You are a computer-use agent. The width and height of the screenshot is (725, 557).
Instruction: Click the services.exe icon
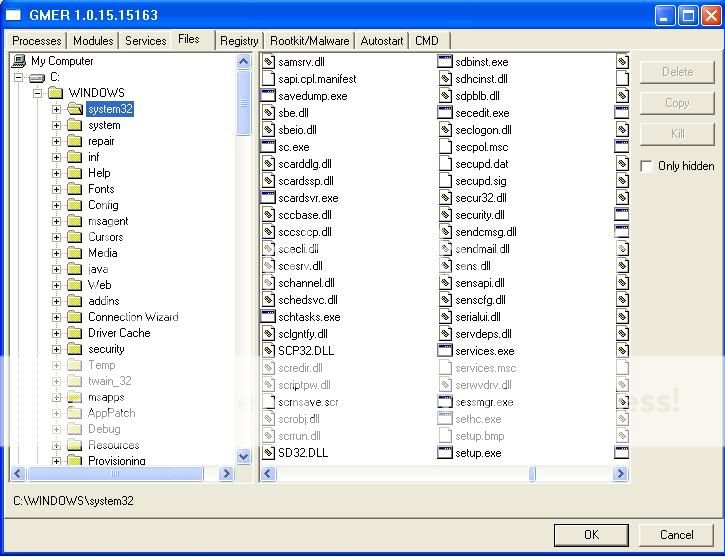445,351
